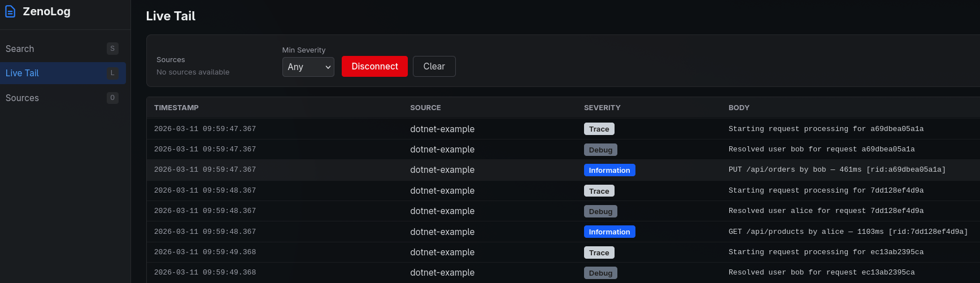Select Live Tail in the sidebar

pyautogui.click(x=63, y=73)
